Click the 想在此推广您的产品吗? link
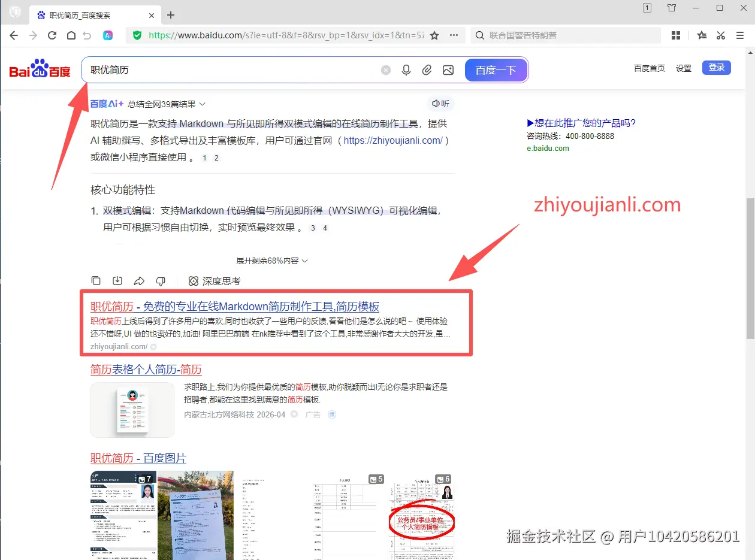Screen dimensions: 755x560 581,123
